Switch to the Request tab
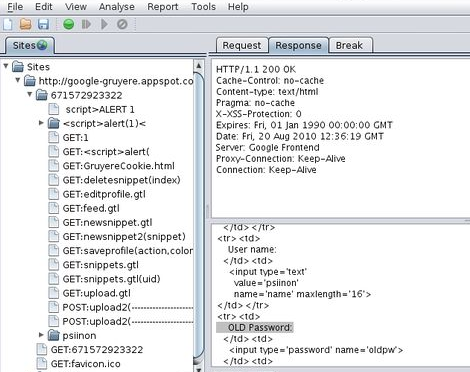Viewport: 470px width, 372px height. (242, 45)
